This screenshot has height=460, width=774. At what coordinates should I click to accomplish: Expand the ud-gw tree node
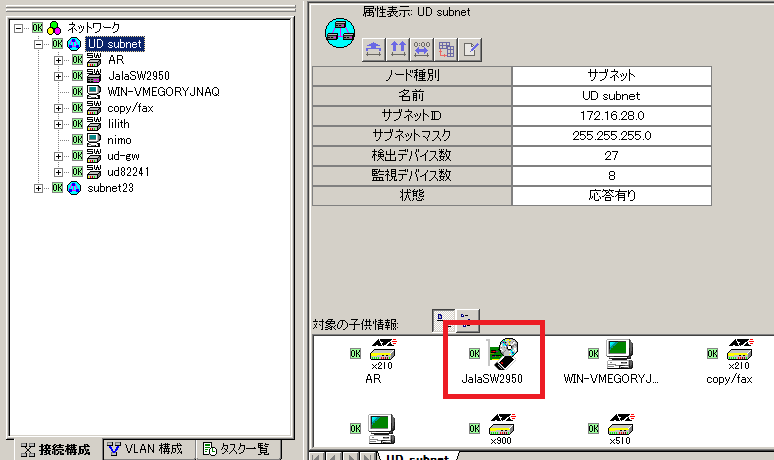(58, 156)
